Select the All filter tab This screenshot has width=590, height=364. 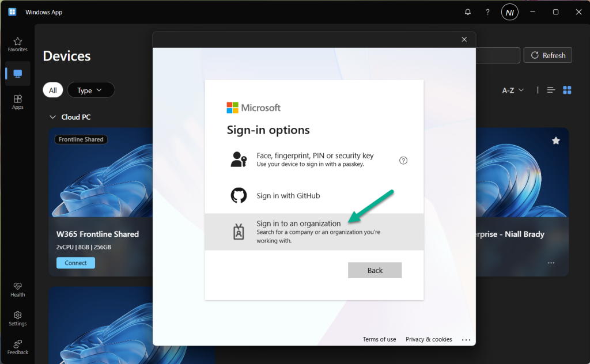[x=52, y=90]
